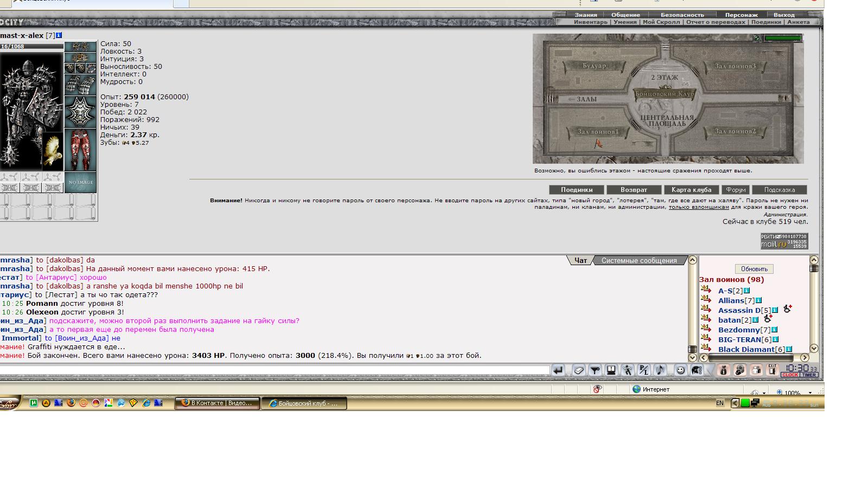The image size is (868, 488).
Task: Click the Карта клуба button
Action: tap(691, 190)
